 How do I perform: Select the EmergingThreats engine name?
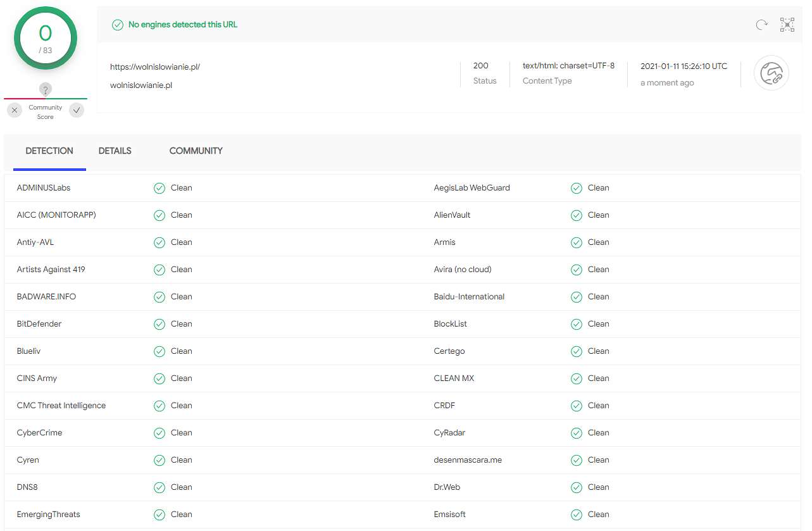[x=49, y=515]
